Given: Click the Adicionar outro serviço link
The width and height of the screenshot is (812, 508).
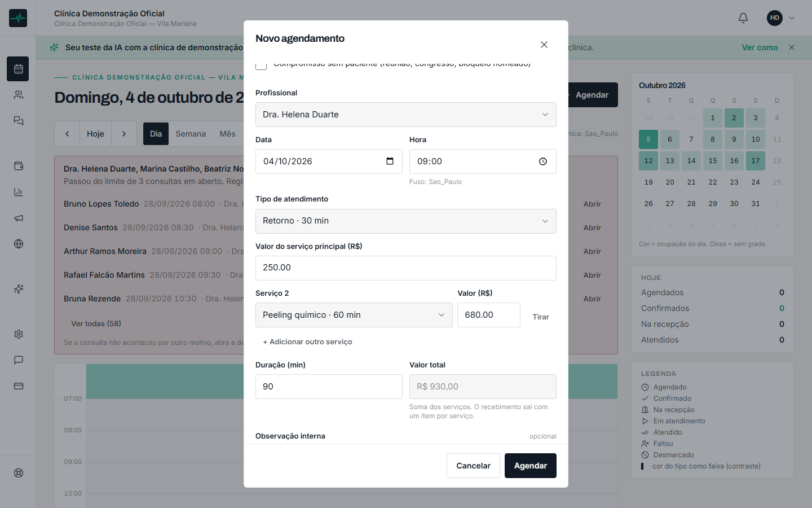Looking at the screenshot, I should click(x=307, y=342).
